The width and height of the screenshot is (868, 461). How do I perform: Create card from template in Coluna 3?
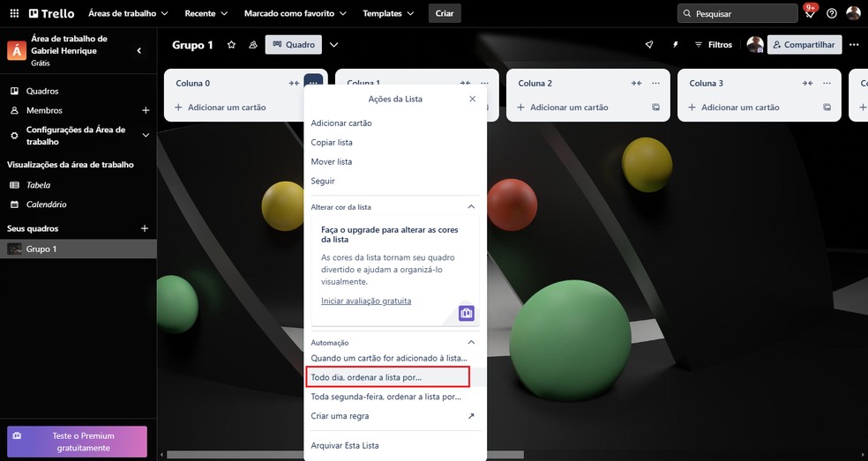point(827,108)
